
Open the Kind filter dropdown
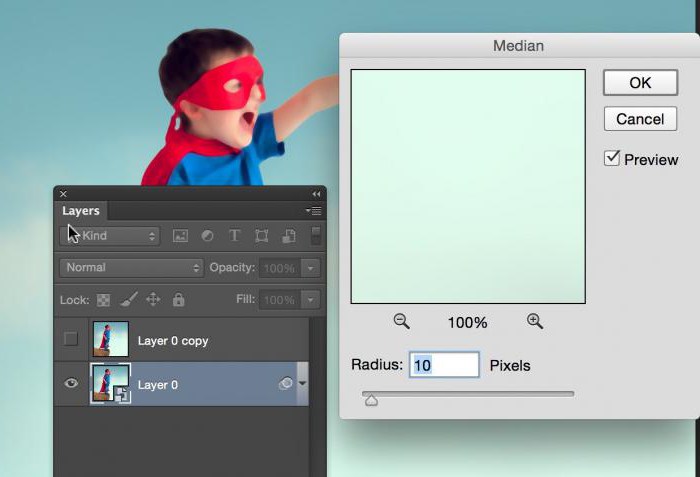[109, 236]
